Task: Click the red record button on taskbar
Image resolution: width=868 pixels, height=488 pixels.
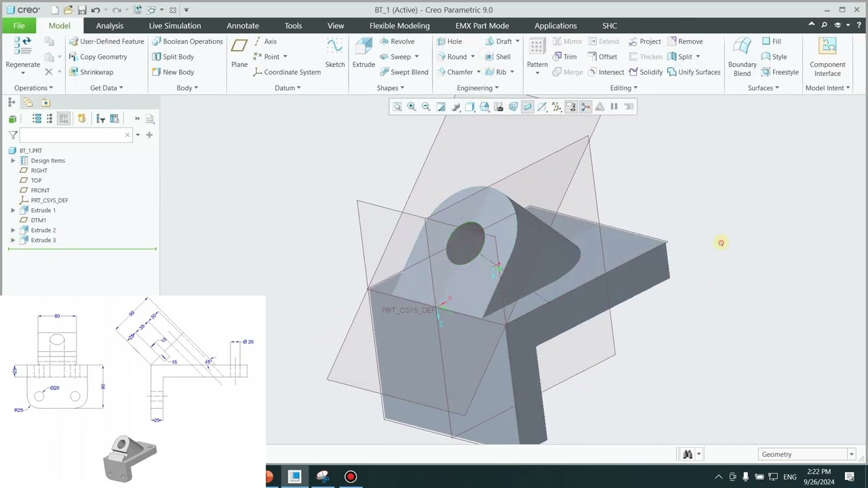Action: click(x=351, y=476)
